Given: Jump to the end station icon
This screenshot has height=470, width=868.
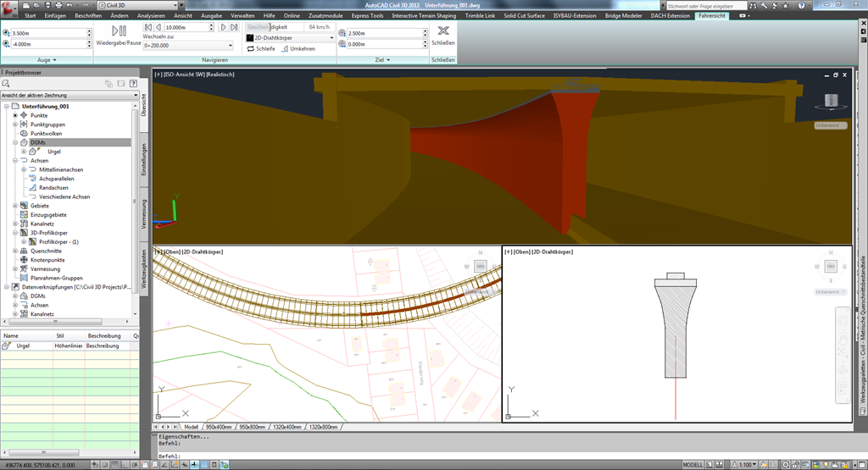Looking at the screenshot, I should (x=235, y=27).
